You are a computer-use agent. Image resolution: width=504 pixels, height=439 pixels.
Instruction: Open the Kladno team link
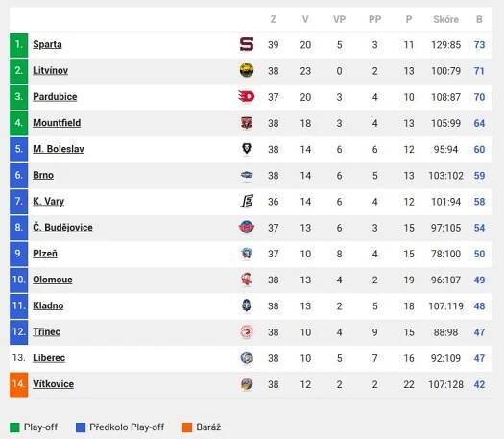pos(48,305)
